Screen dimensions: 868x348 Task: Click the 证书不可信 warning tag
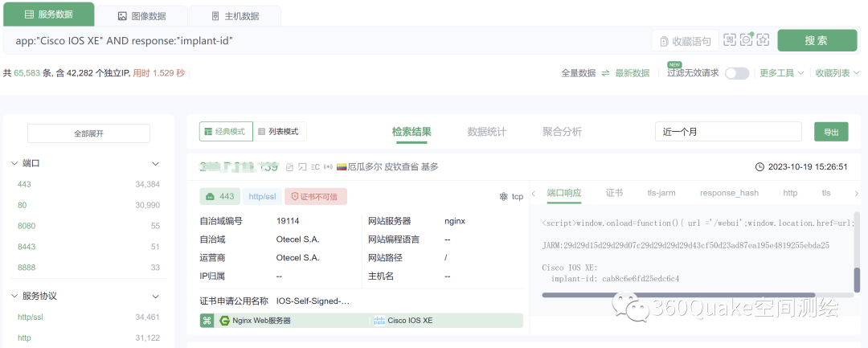(316, 196)
